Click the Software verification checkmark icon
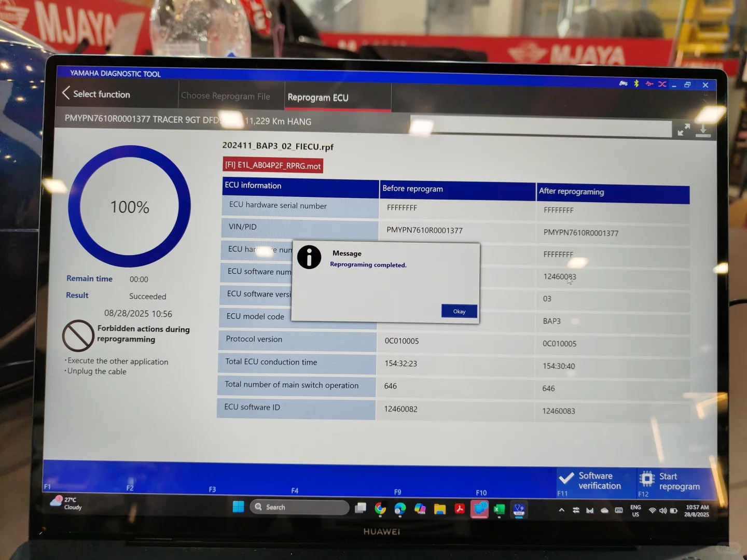 pos(566,478)
